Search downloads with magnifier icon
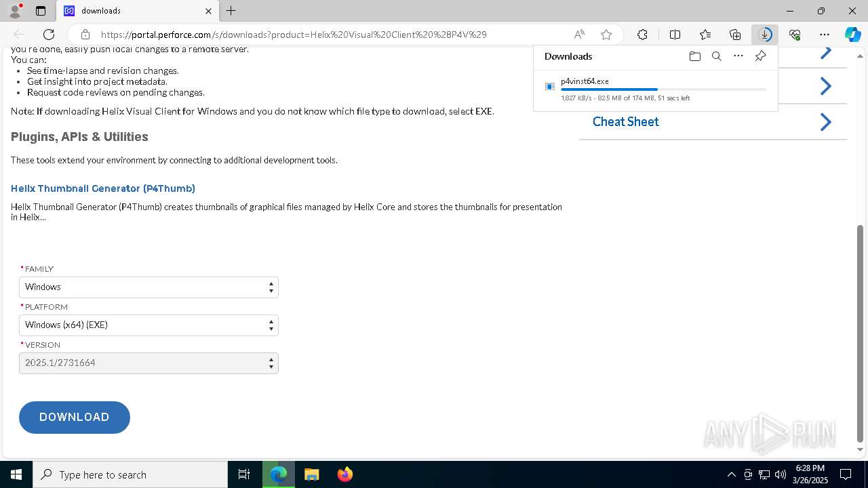This screenshot has height=488, width=868. click(x=716, y=56)
